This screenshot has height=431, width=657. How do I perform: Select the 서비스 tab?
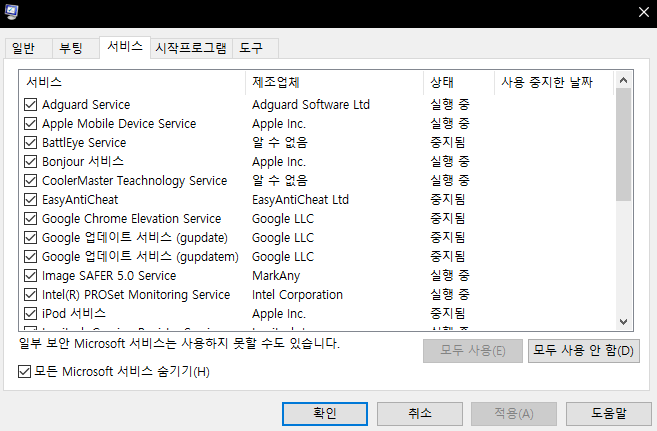point(125,46)
